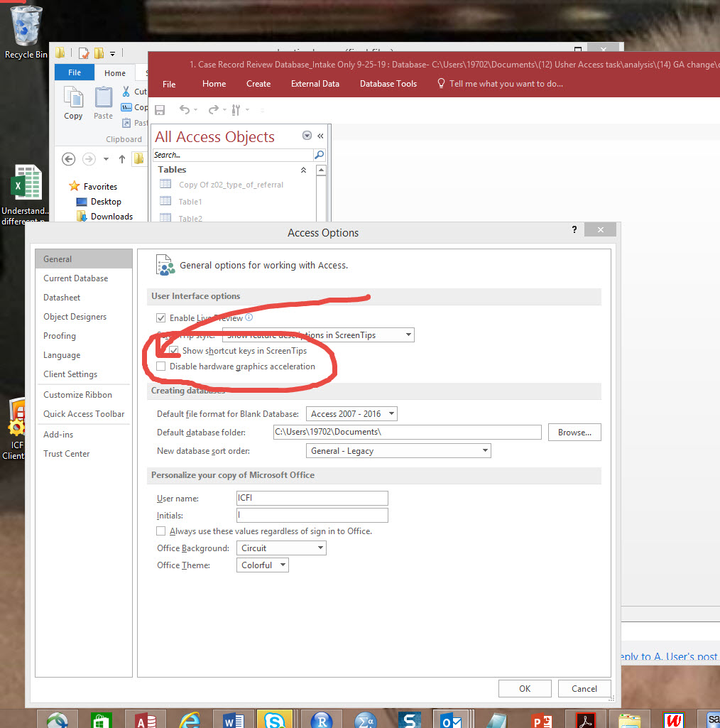720x728 pixels.
Task: Open the Recycle Bin desktop icon
Action: point(26,31)
